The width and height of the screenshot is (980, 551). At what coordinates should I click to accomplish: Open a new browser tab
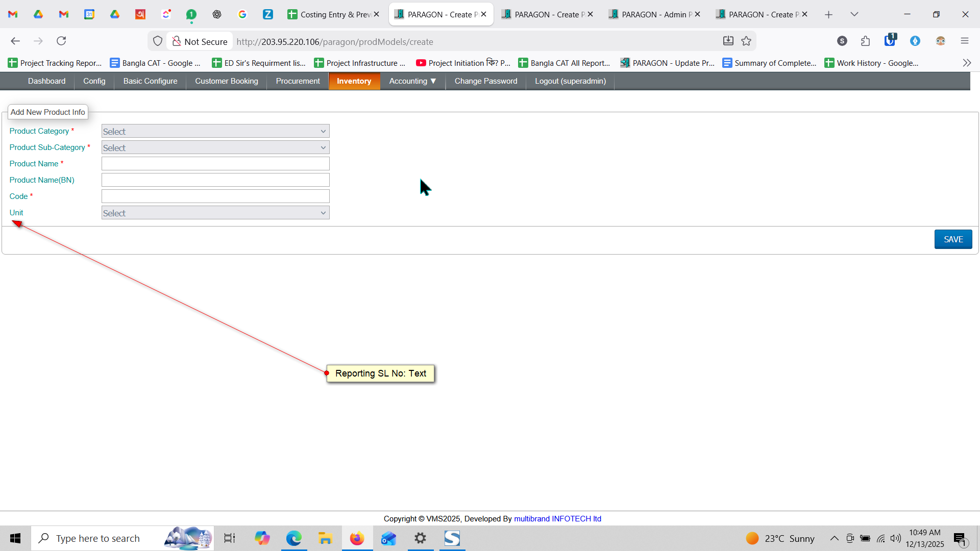[828, 14]
